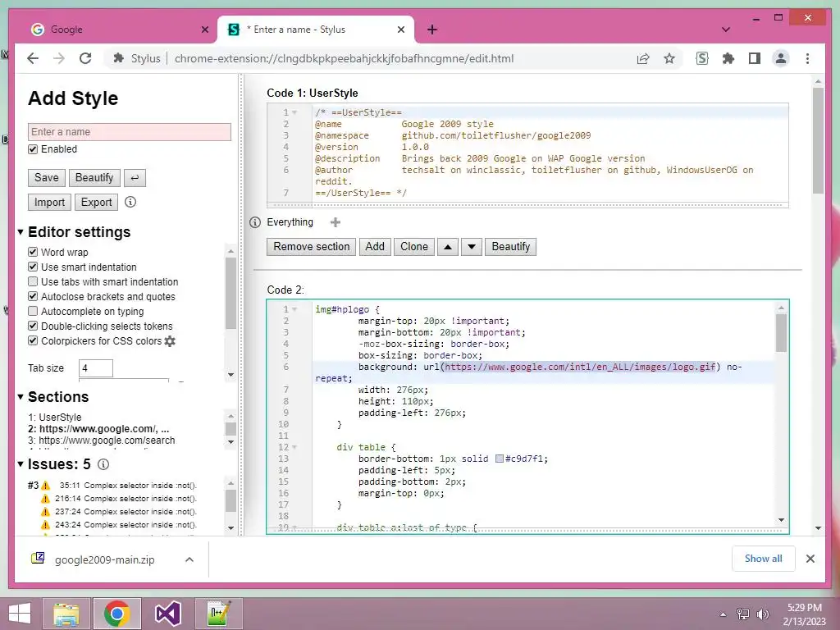Click the info icon beside Everything
The height and width of the screenshot is (630, 840).
click(255, 222)
